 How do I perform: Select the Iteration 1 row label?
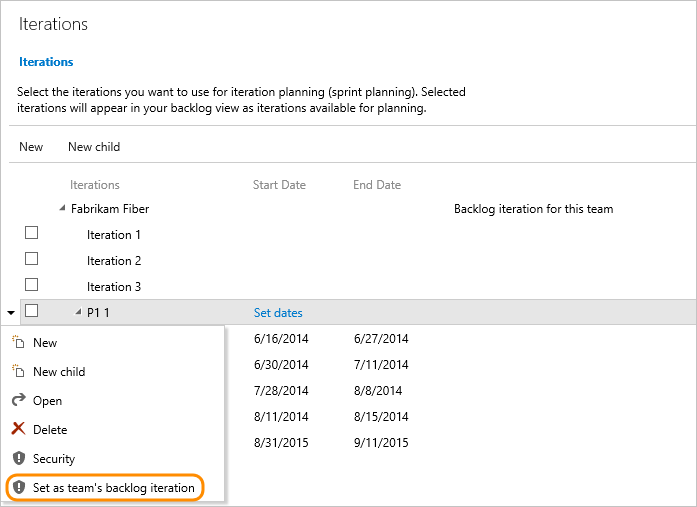point(114,235)
